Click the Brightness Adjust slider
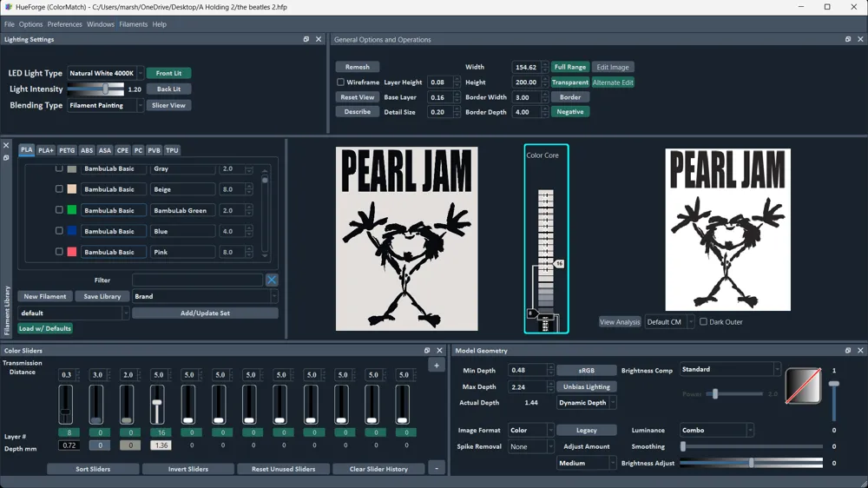Screen dimensions: 868x488 click(x=751, y=463)
